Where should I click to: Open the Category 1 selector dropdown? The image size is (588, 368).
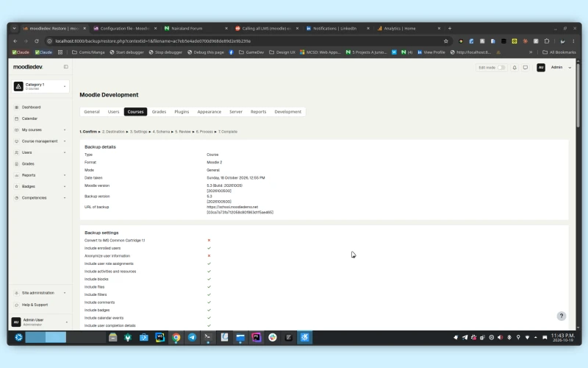click(40, 86)
